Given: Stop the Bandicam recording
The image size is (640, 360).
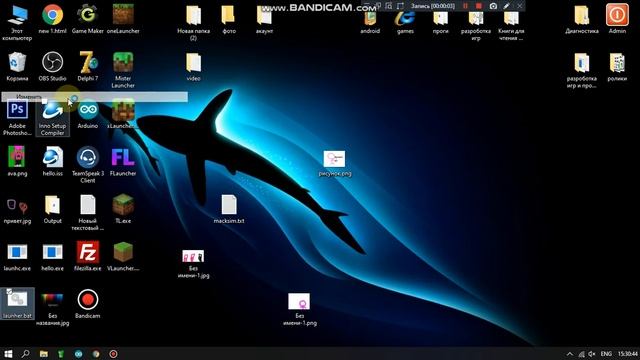Looking at the screenshot, I should pos(479,6).
